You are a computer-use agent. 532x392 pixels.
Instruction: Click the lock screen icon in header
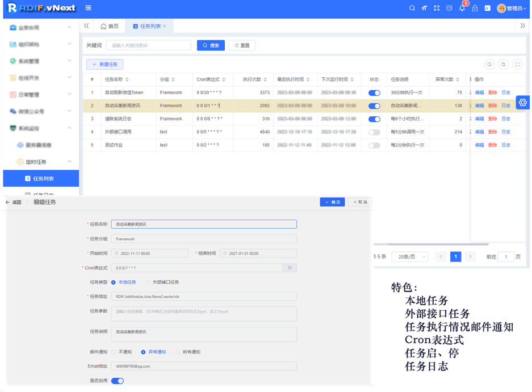[x=476, y=9]
